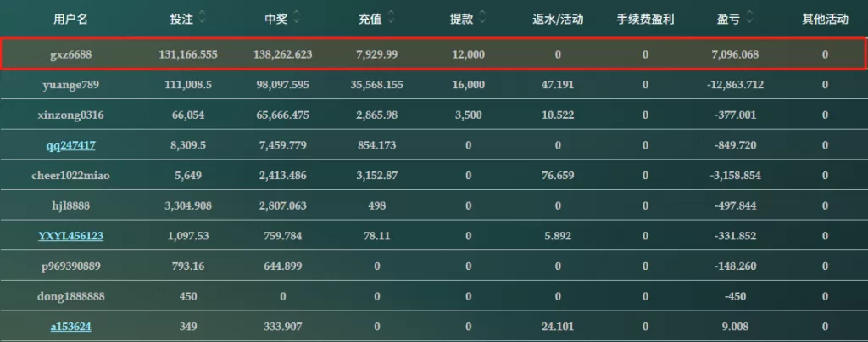Click the 用户名 column header
Viewport: 868px width, 342px height.
70,18
